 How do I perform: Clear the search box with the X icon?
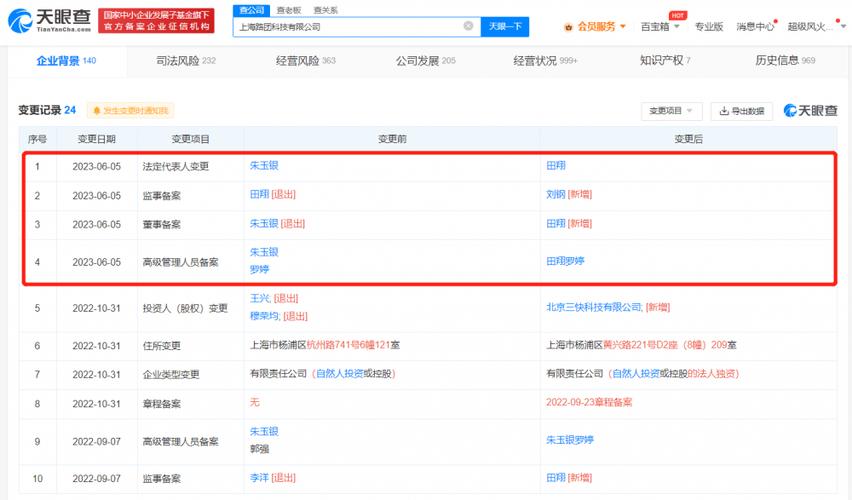pos(468,26)
